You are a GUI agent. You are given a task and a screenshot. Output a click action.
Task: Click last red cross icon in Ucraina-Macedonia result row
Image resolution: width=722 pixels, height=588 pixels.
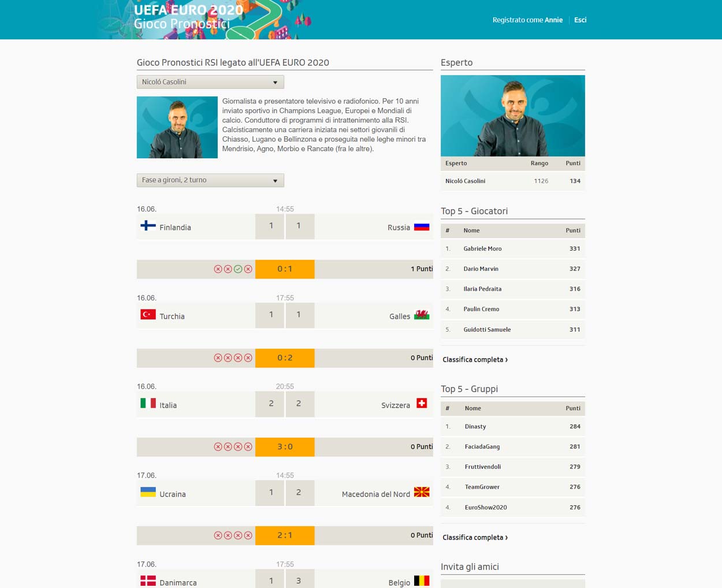248,535
